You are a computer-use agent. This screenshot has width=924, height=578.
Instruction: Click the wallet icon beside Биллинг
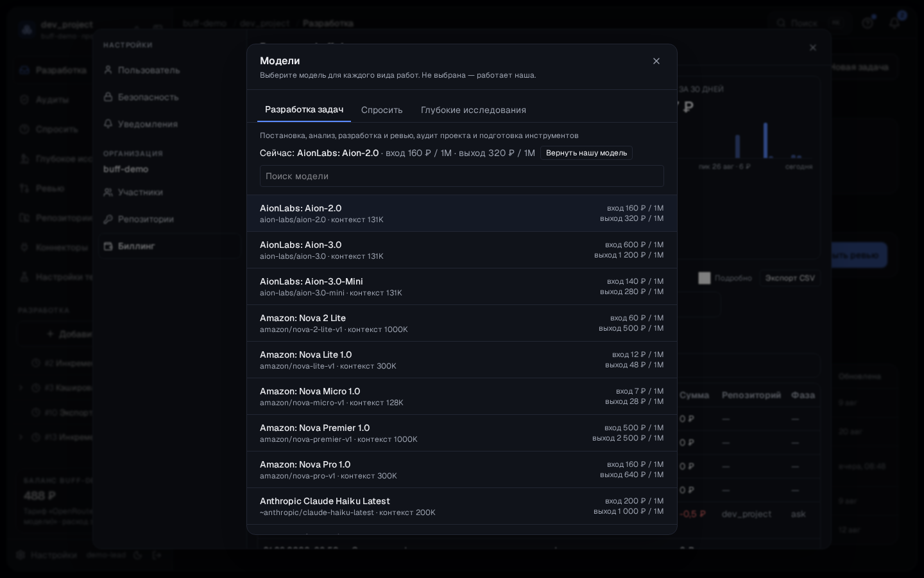(x=108, y=245)
